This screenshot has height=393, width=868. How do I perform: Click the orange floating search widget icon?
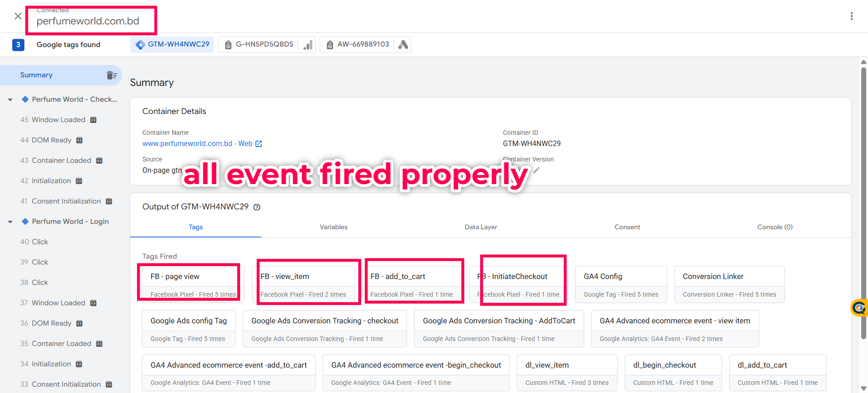pos(859,308)
